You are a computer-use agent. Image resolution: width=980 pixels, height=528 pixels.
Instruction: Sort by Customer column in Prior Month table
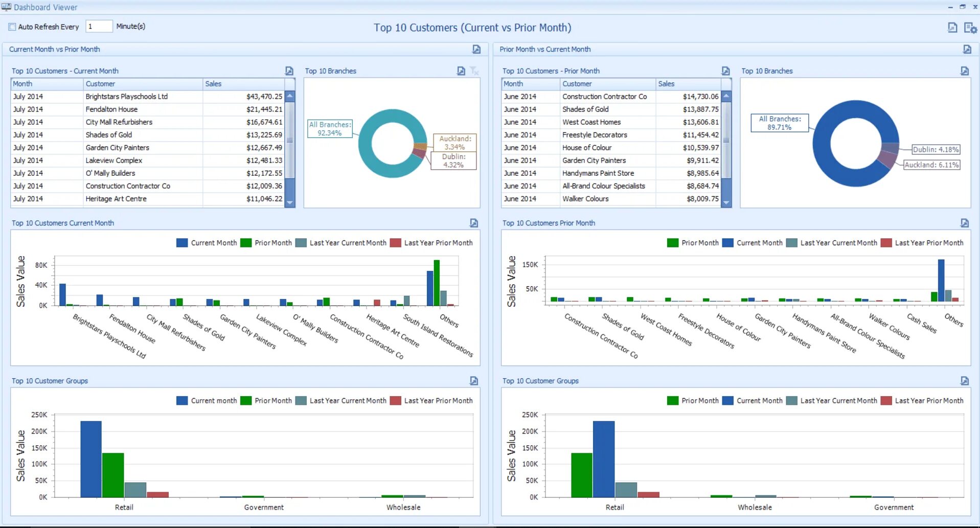coord(608,84)
